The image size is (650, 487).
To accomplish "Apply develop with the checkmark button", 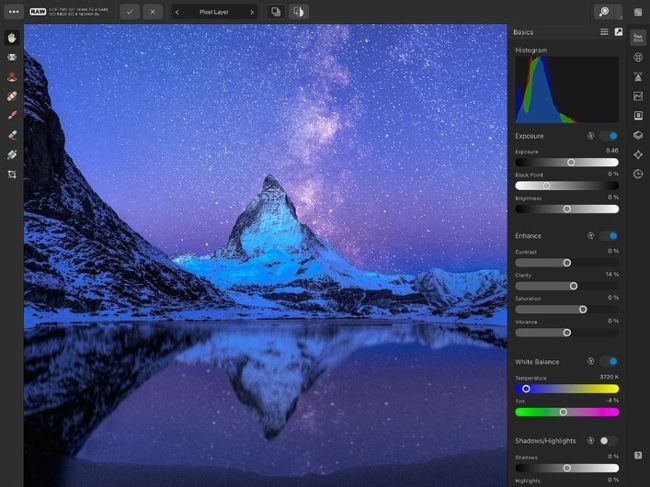I will 131,12.
